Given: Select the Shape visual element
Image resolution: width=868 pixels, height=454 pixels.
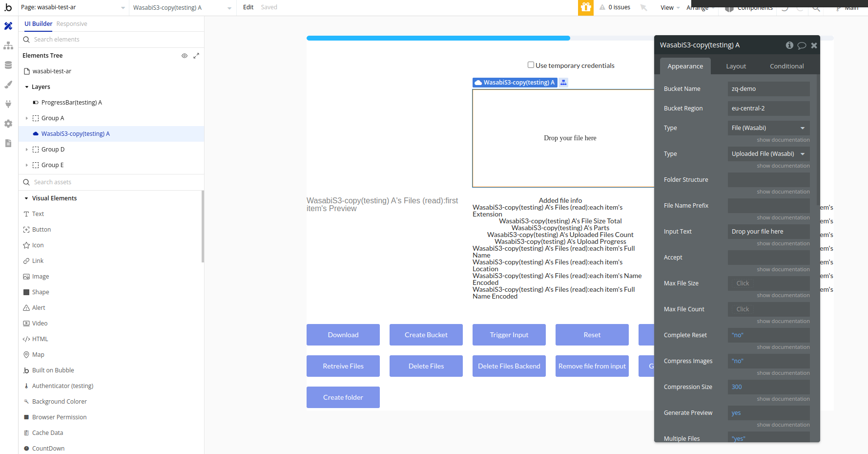Looking at the screenshot, I should click(41, 292).
